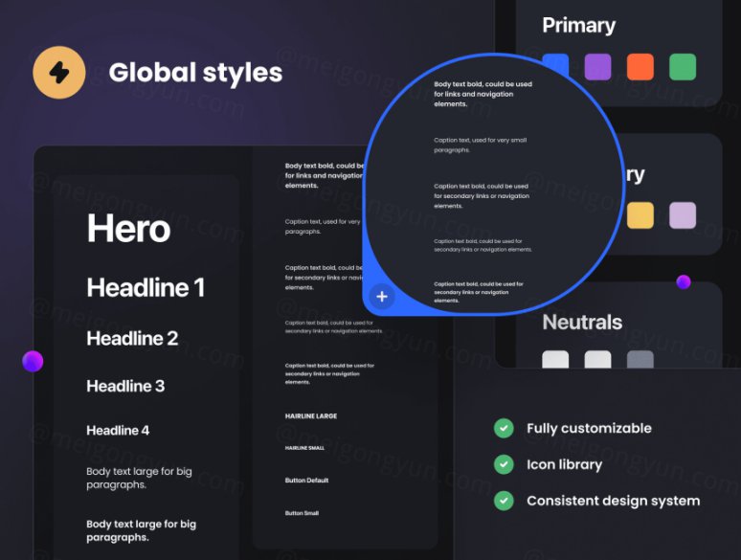Select the Headline 3 text style
The height and width of the screenshot is (560, 741).
(125, 386)
